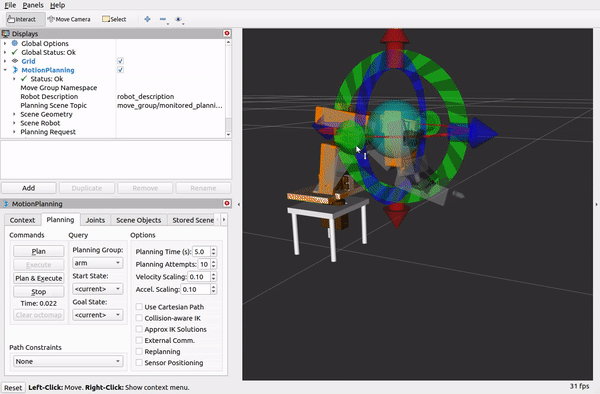Select the Robot Description row

point(113,96)
